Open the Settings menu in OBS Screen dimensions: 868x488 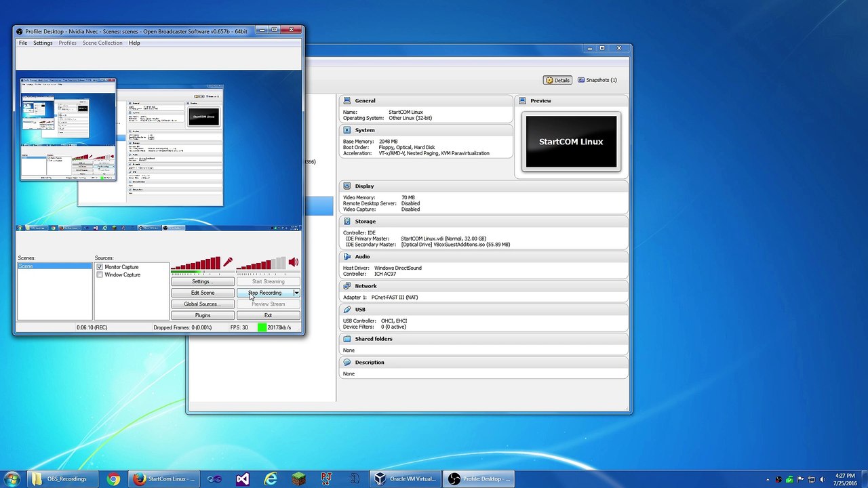(x=43, y=43)
